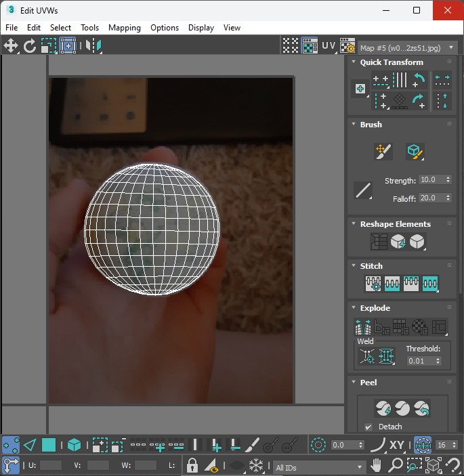
Task: Click the Linear Align icon
Action: tap(400, 80)
